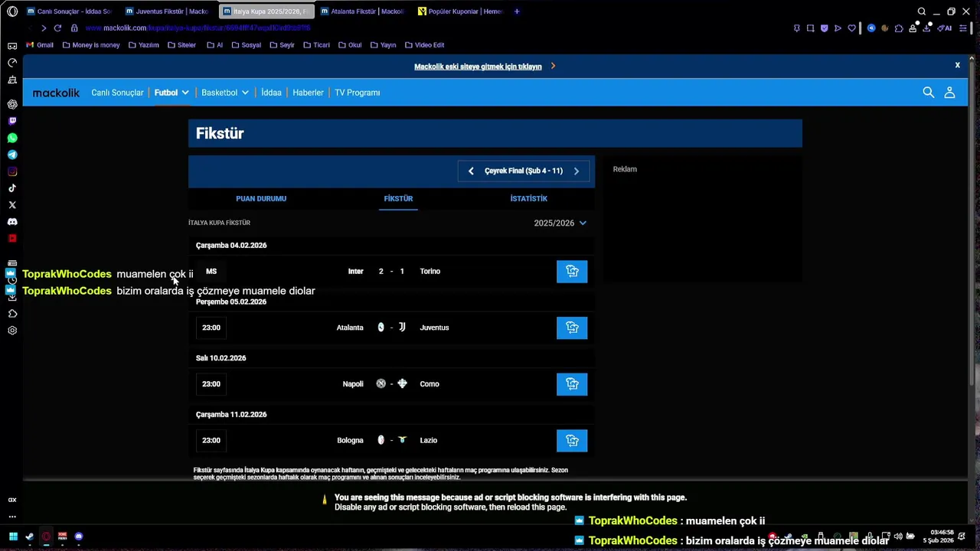Open coupon icon for Atalanta vs Juventus
980x551 pixels.
(x=572, y=328)
